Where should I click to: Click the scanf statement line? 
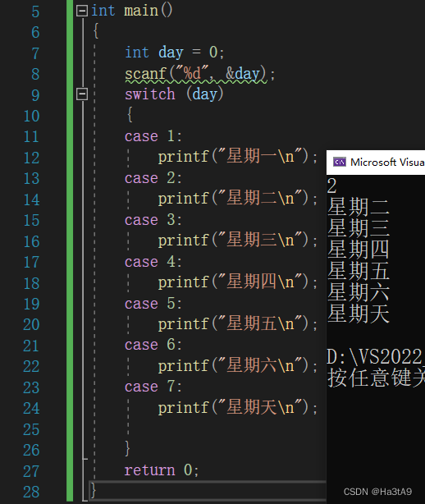point(200,74)
